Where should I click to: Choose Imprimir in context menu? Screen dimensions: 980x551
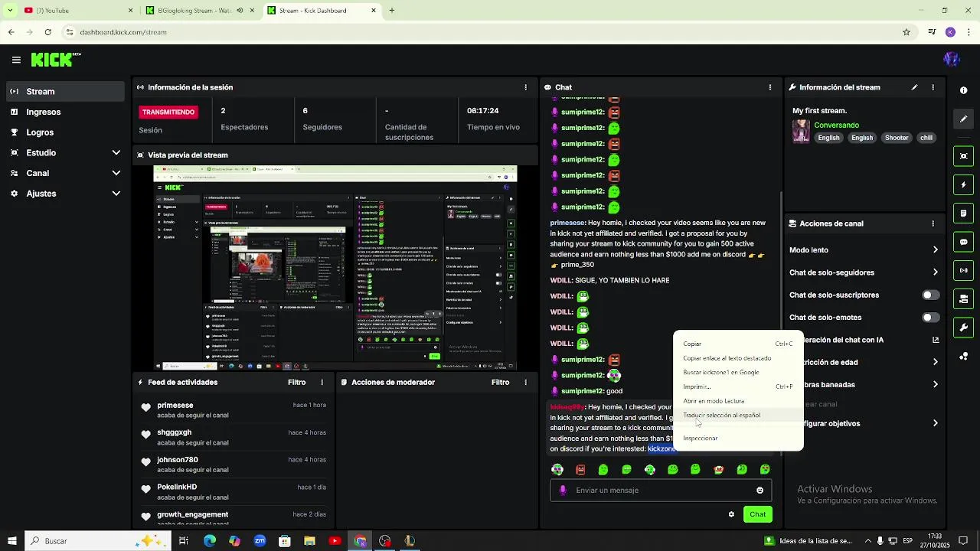(738, 386)
